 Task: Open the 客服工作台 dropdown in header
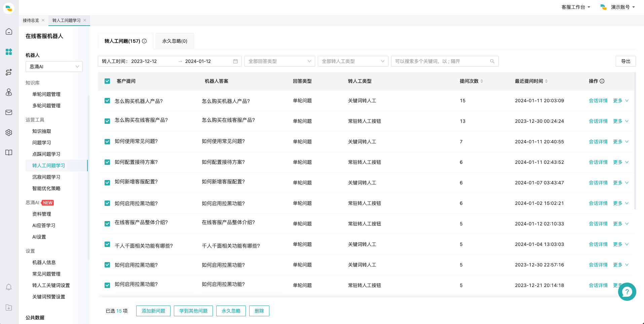tap(576, 7)
